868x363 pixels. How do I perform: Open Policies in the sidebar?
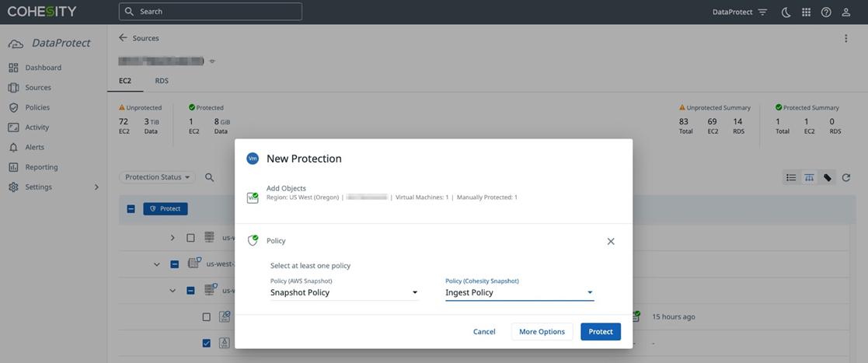coord(37,107)
